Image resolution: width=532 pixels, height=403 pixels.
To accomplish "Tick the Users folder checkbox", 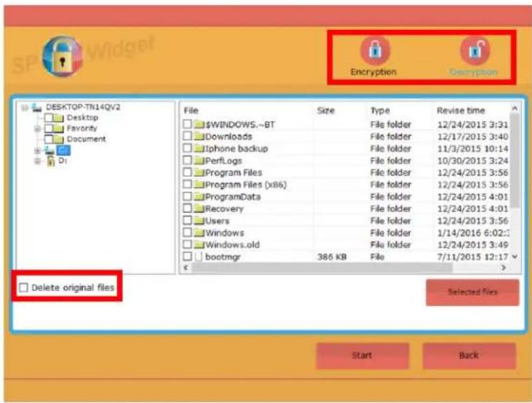I will click(x=188, y=220).
